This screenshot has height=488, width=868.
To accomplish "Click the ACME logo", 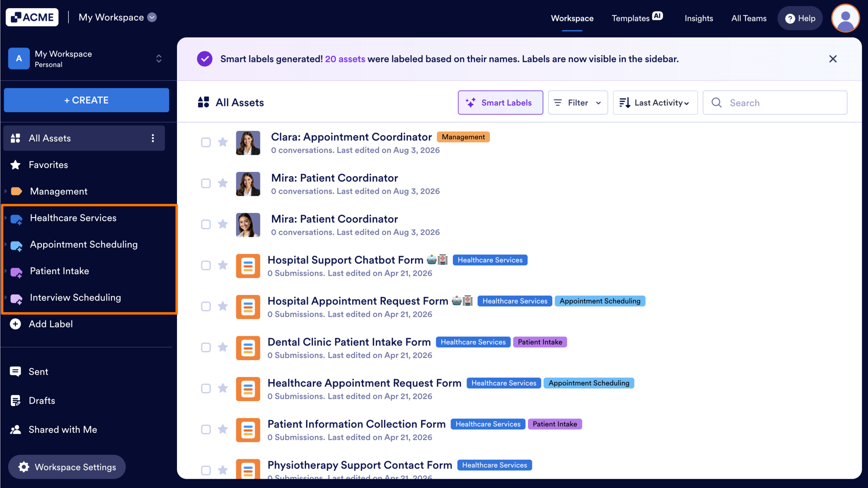I will 32,17.
